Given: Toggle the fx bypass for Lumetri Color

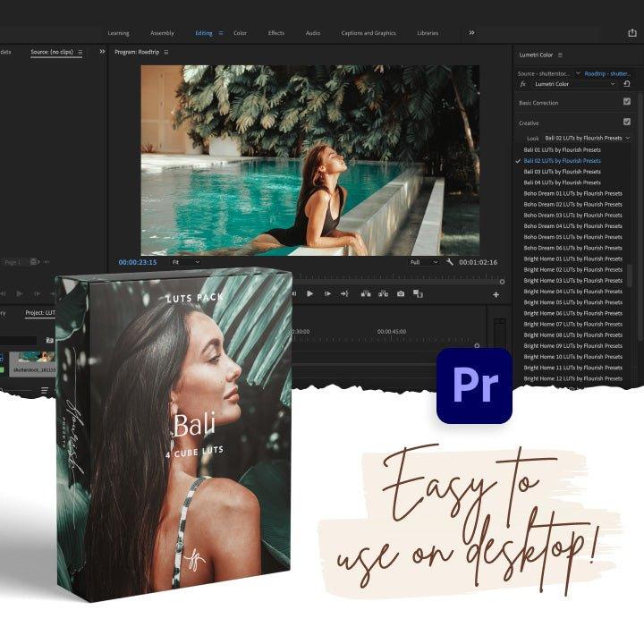Looking at the screenshot, I should pyautogui.click(x=522, y=83).
